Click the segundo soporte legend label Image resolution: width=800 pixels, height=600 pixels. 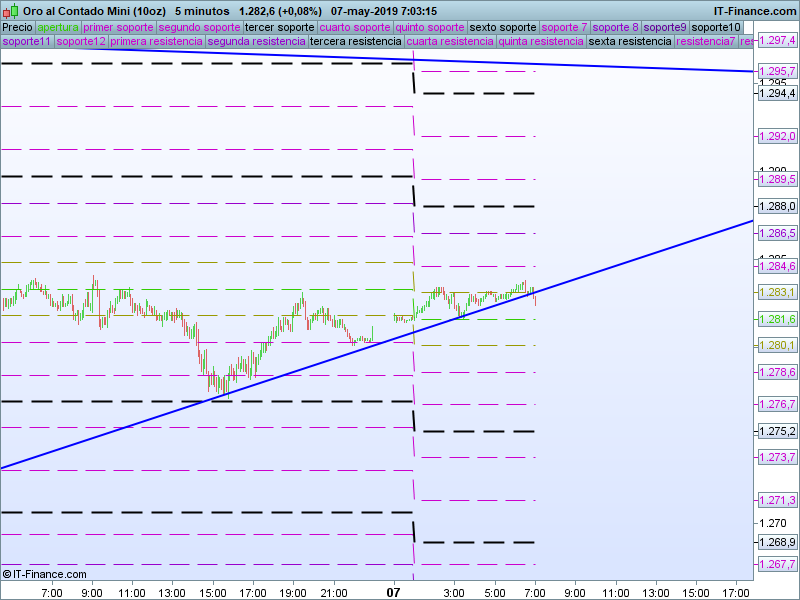coord(199,28)
